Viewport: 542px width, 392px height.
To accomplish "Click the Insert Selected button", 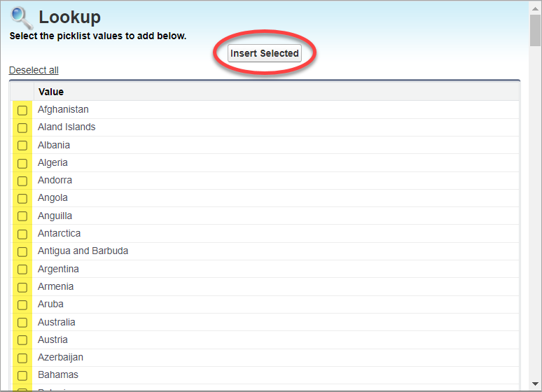I will [265, 53].
